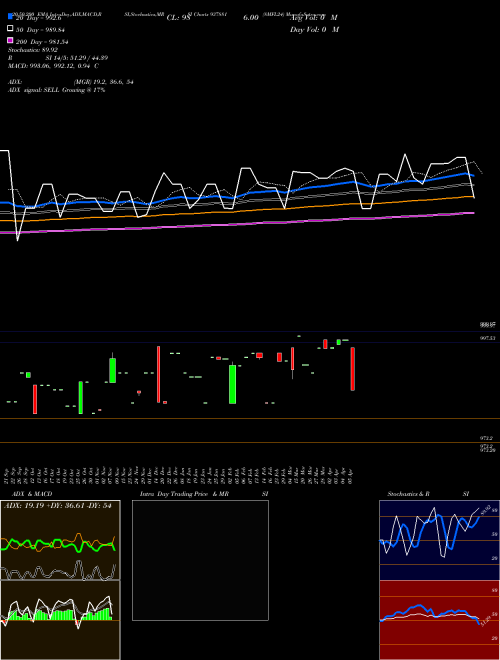Click the last tall red candlestick
This screenshot has height=660, width=500.
tap(353, 369)
